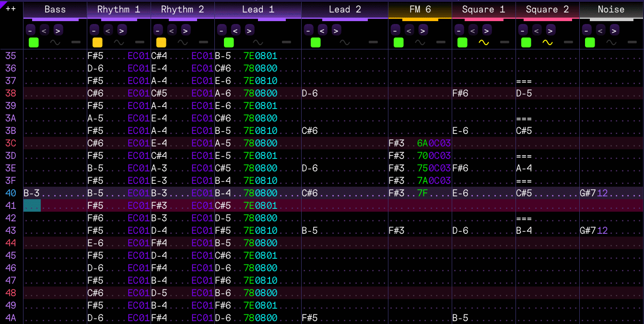Image resolution: width=644 pixels, height=324 pixels.
Task: Narrow the Rhythm 2 channel with < button
Action: coord(172,30)
